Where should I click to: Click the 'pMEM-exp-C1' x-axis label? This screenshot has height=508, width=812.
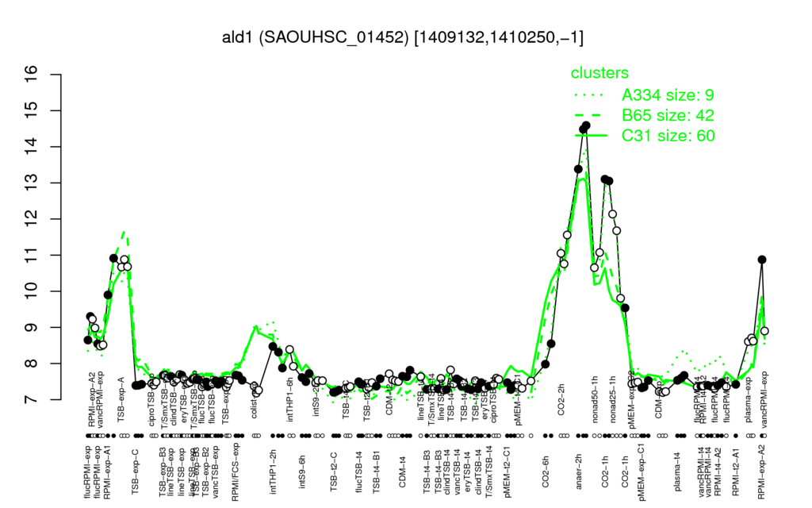tap(642, 472)
